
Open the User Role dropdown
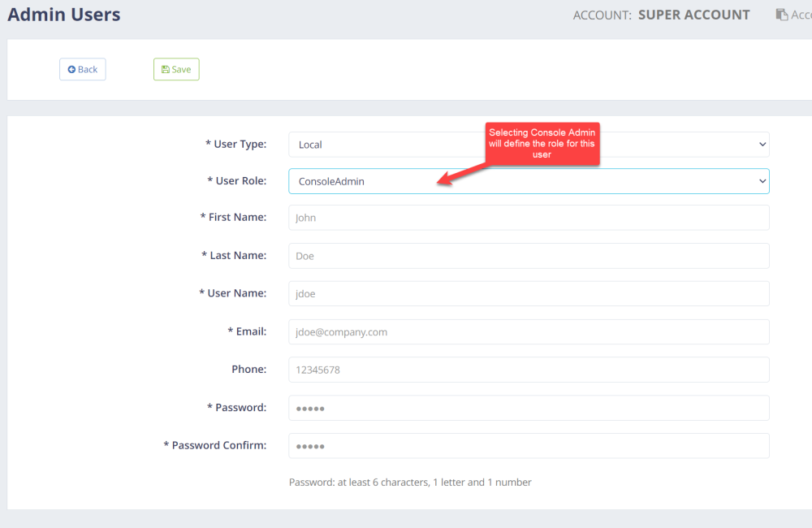(x=528, y=180)
